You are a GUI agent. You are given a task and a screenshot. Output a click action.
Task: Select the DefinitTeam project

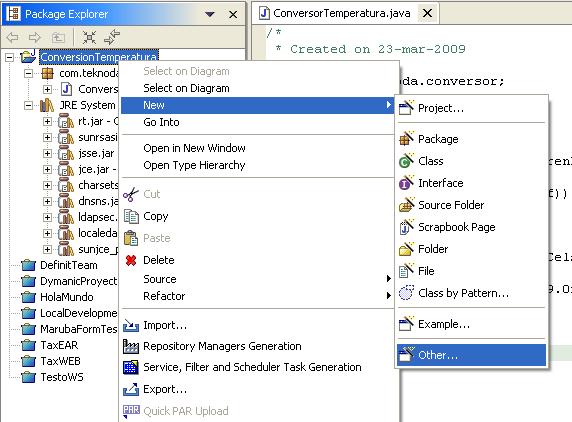(69, 265)
